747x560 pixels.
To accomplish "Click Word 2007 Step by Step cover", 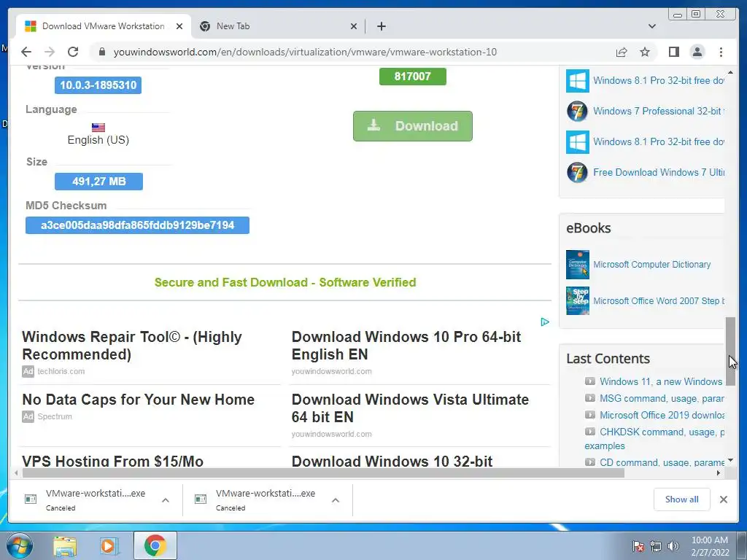I will click(x=578, y=301).
